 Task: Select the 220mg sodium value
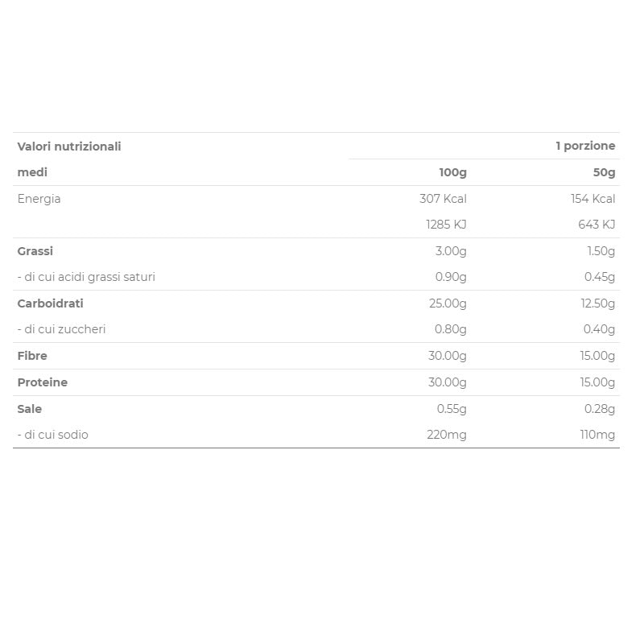pos(447,435)
